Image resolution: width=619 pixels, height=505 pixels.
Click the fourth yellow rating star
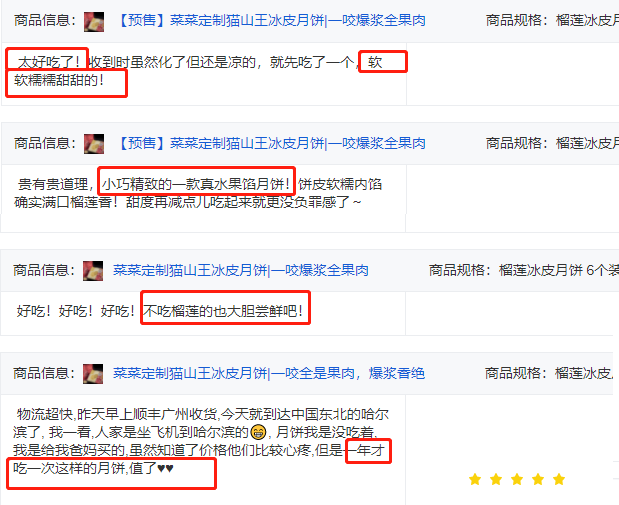pos(538,479)
